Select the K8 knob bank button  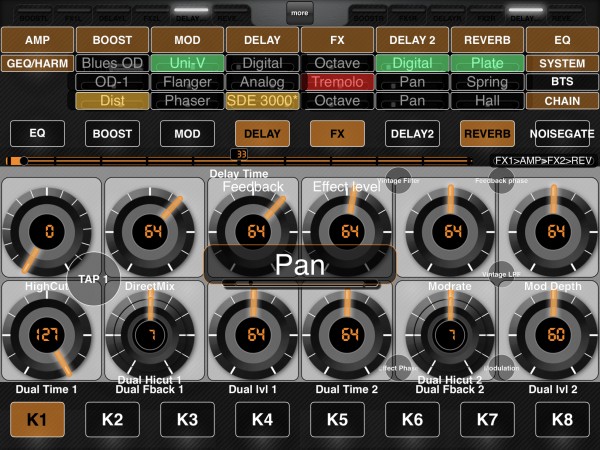pos(562,419)
